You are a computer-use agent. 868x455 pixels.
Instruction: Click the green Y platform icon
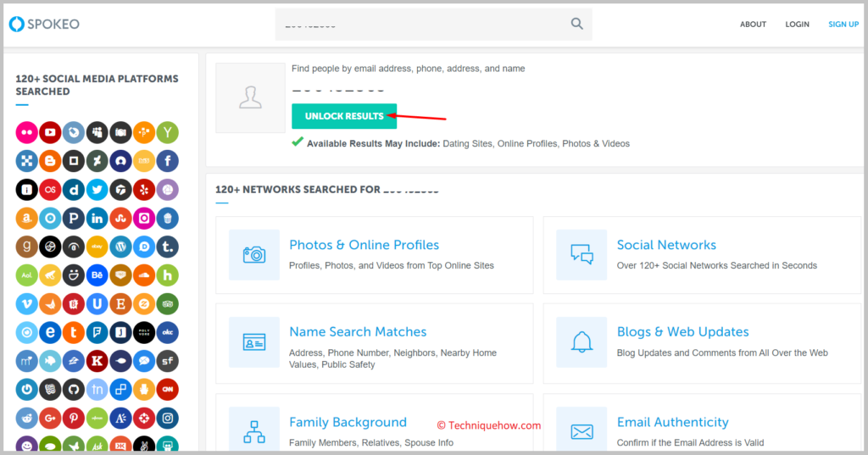167,132
